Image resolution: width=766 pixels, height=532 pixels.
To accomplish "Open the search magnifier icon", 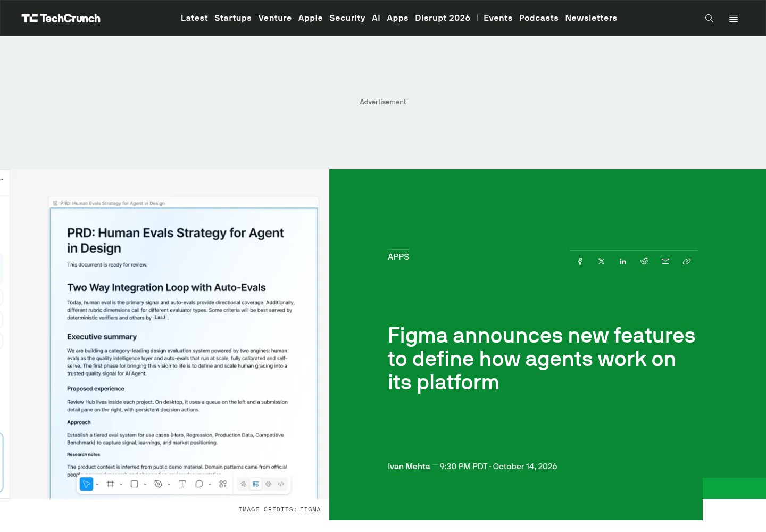I will click(709, 18).
